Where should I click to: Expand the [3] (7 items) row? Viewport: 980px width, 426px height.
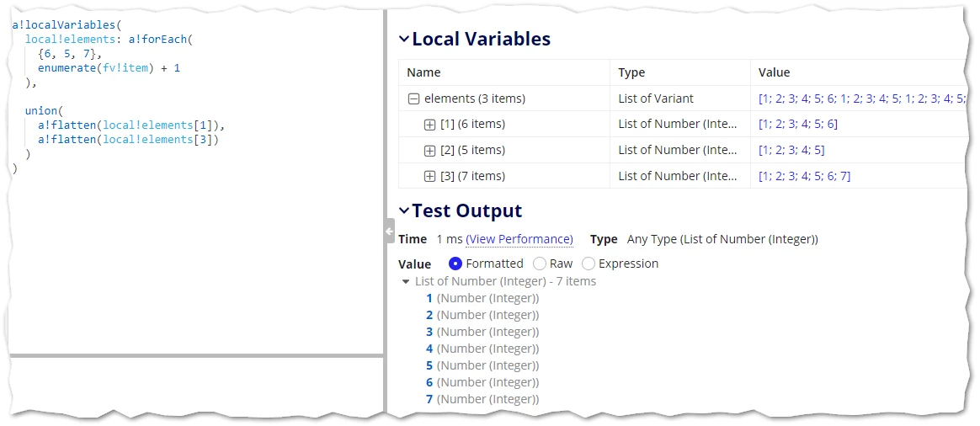tap(429, 177)
